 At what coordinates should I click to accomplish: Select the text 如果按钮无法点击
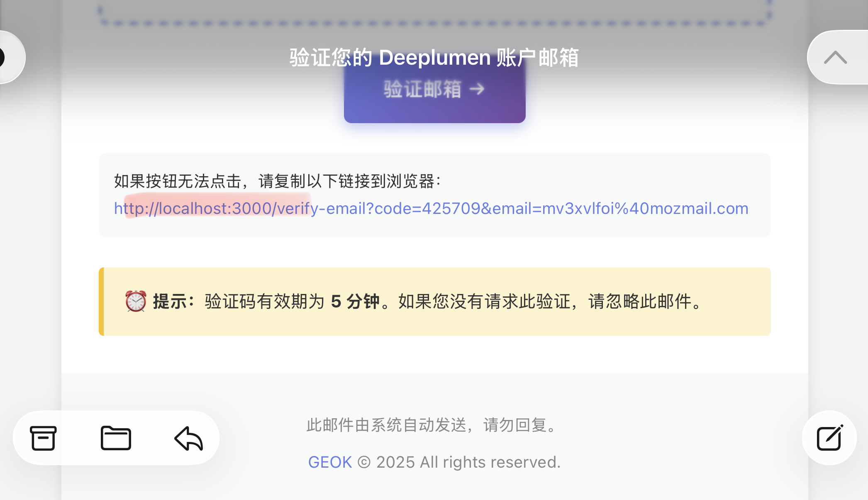[x=178, y=180]
